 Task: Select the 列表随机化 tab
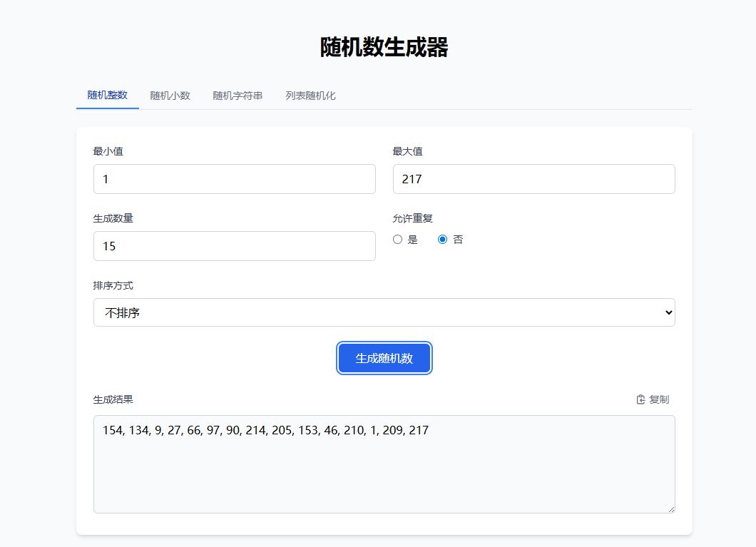(x=310, y=96)
